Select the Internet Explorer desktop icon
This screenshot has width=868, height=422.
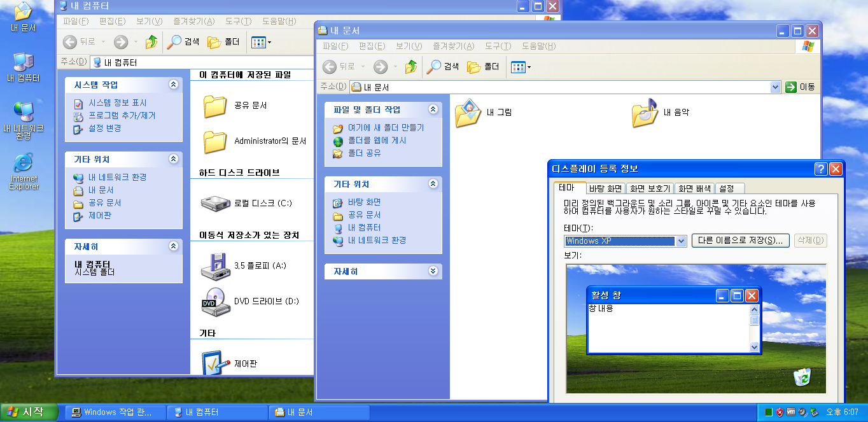coord(24,171)
